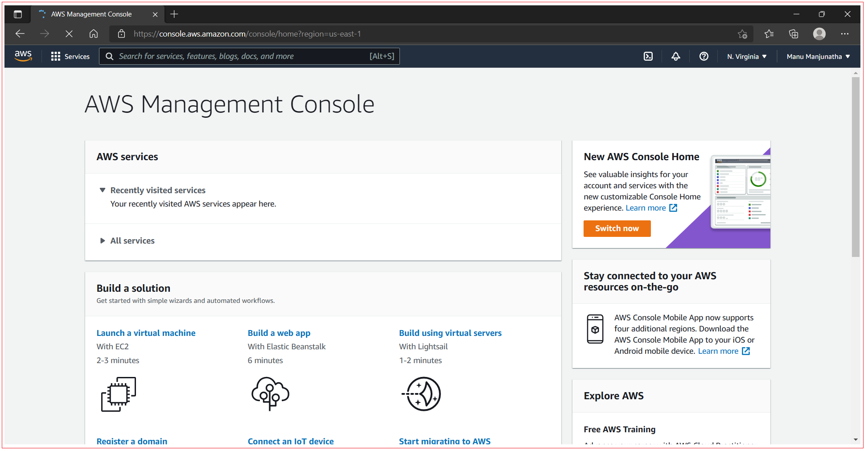Add this page to favorites

[742, 34]
